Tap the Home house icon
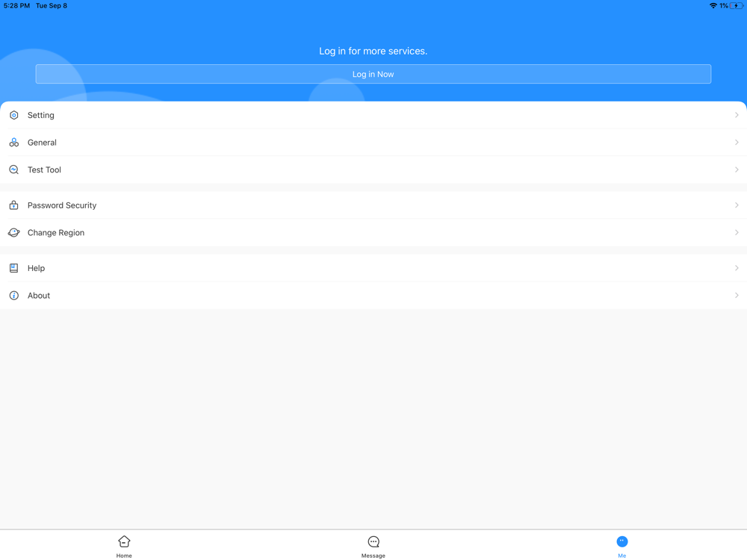 [124, 541]
